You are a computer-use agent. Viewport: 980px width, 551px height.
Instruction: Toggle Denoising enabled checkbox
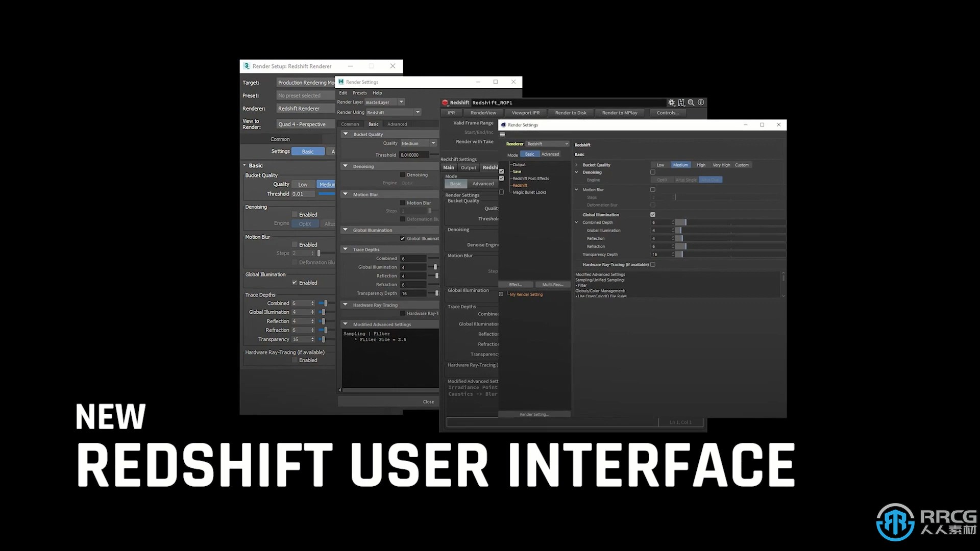294,214
